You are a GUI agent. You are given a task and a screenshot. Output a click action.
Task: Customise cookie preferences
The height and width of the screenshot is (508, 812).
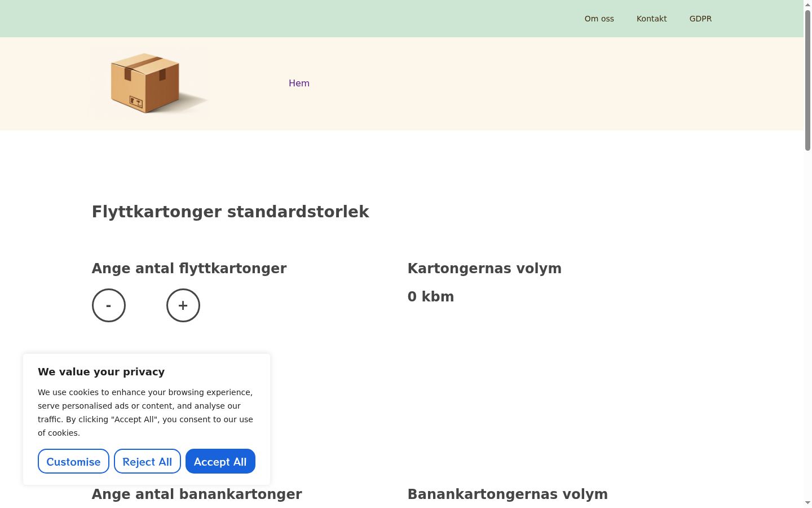click(x=73, y=461)
